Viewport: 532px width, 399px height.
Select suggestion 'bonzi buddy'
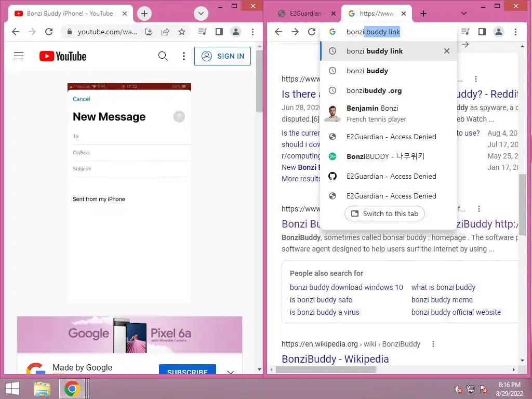389,71
